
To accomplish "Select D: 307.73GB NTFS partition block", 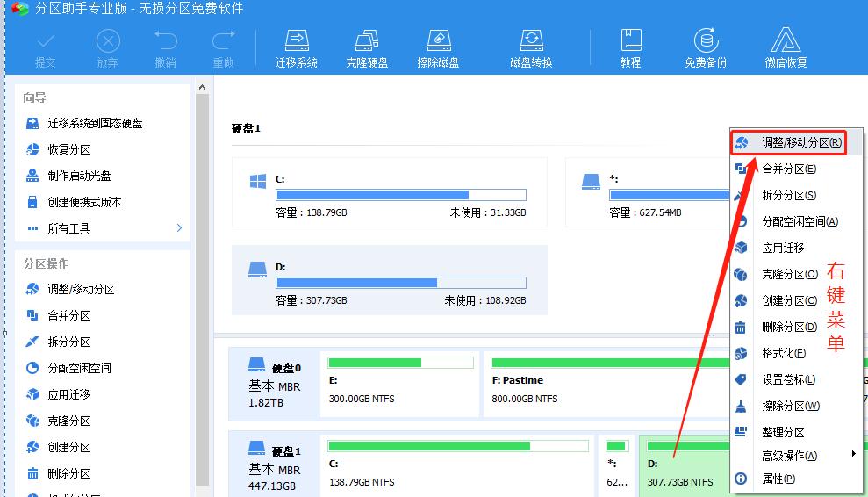I will (685, 466).
